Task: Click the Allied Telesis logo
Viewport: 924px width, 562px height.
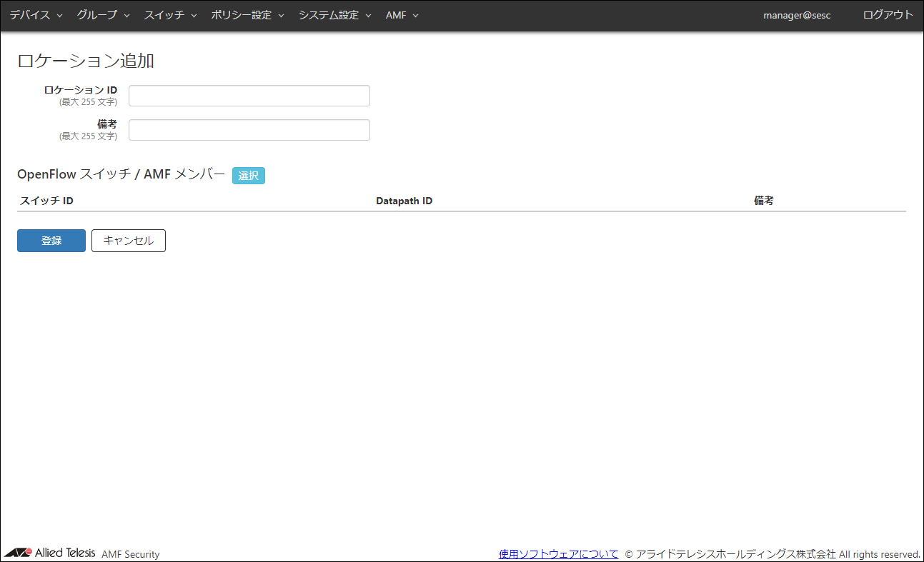Action: click(x=50, y=553)
